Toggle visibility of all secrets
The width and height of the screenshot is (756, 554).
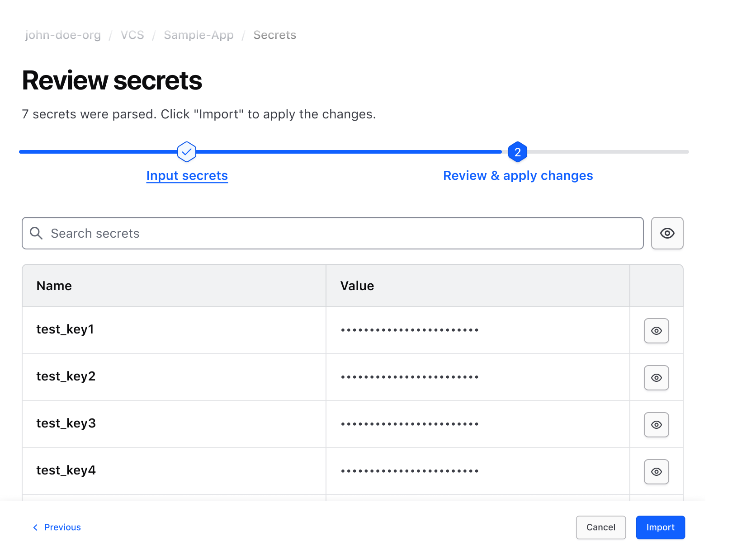click(667, 233)
